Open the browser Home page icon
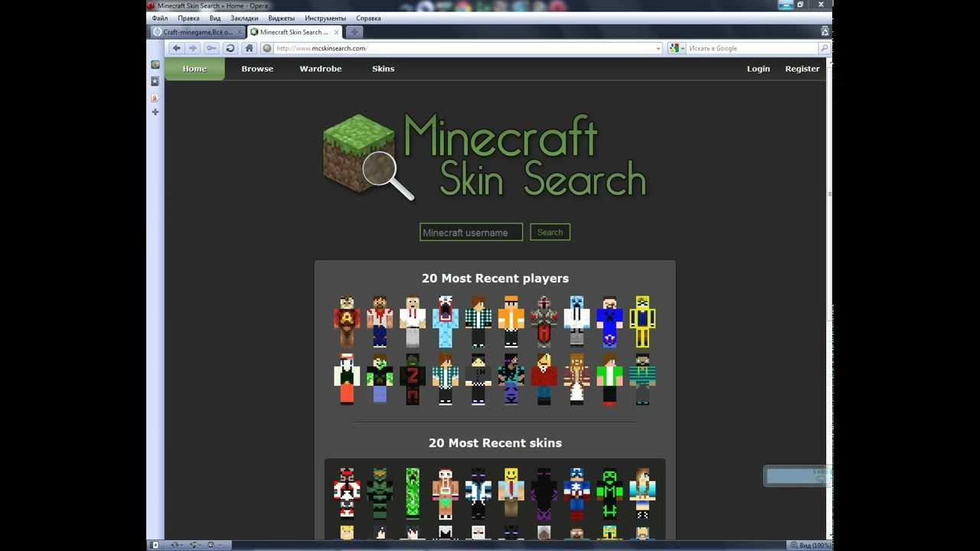This screenshot has height=551, width=980. point(249,48)
